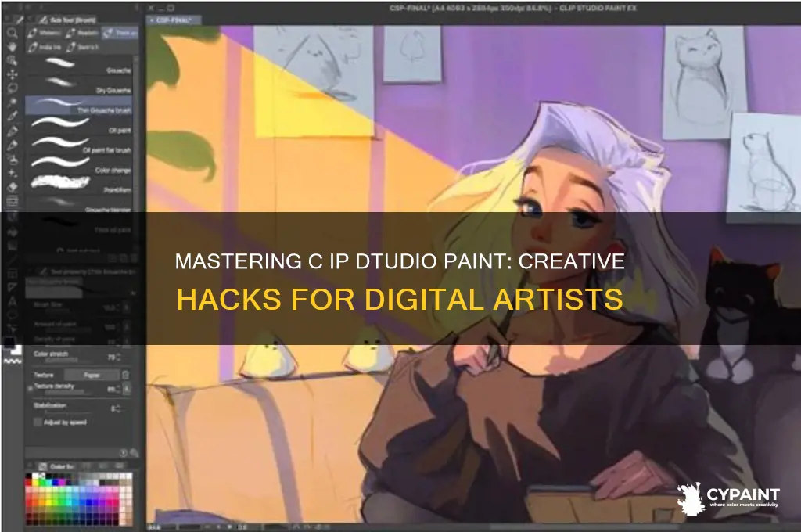Select the Decoration sparkle tool
This screenshot has width=801, height=532.
[13, 173]
